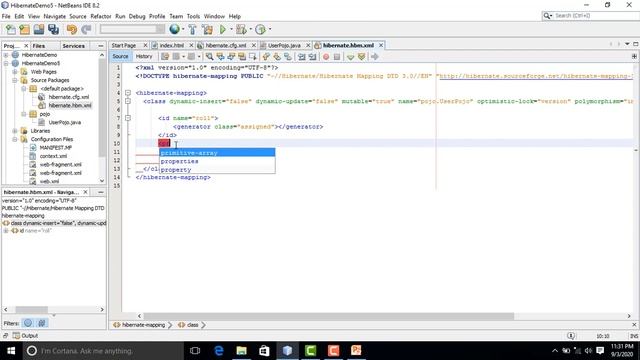Open PowerPoint from the taskbar
Screen dimensions: 640x360
(356, 351)
